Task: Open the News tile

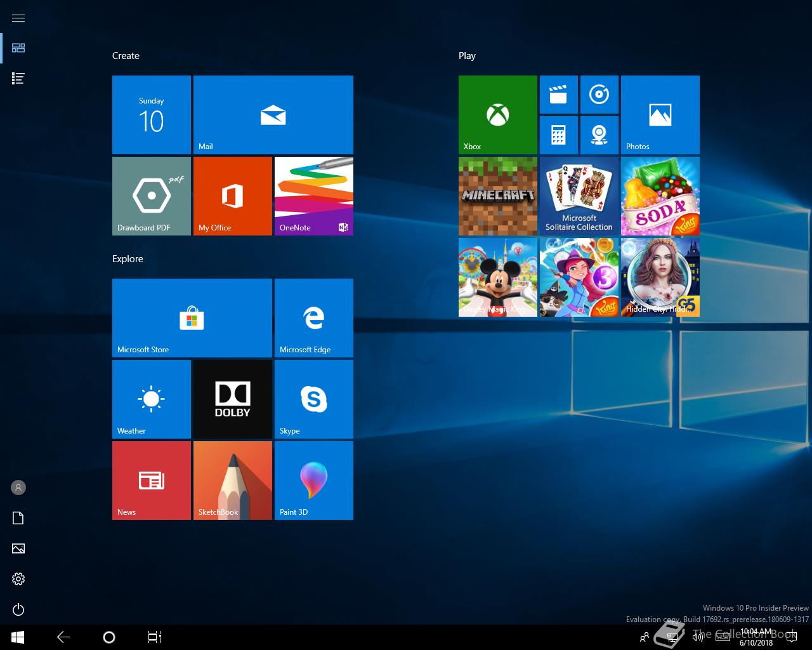Action: 152,481
